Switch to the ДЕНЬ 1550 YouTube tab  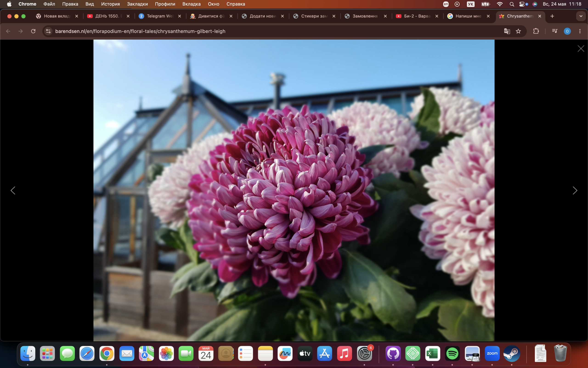109,16
